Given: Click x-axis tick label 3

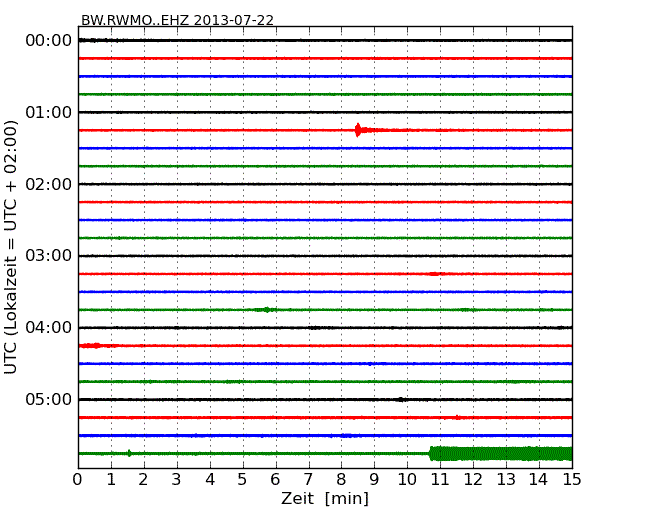Looking at the screenshot, I should [x=176, y=480].
